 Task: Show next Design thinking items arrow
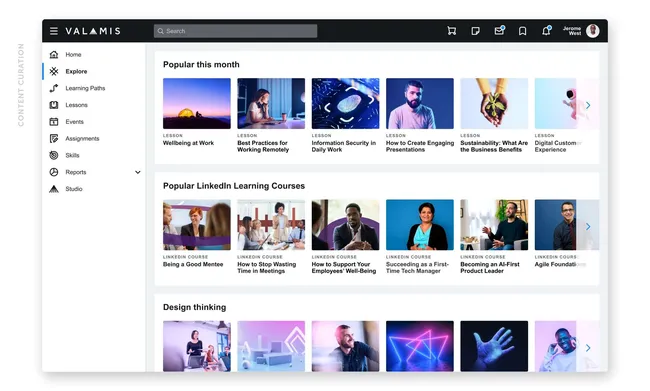pos(588,348)
